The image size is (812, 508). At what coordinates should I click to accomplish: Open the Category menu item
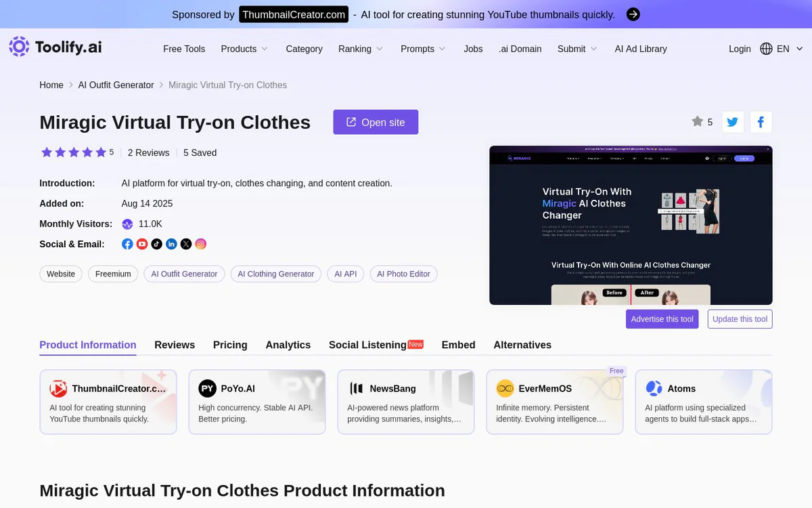point(304,49)
